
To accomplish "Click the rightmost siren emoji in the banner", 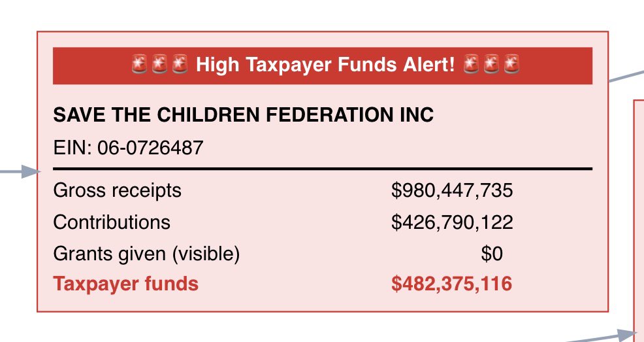I will coord(512,65).
